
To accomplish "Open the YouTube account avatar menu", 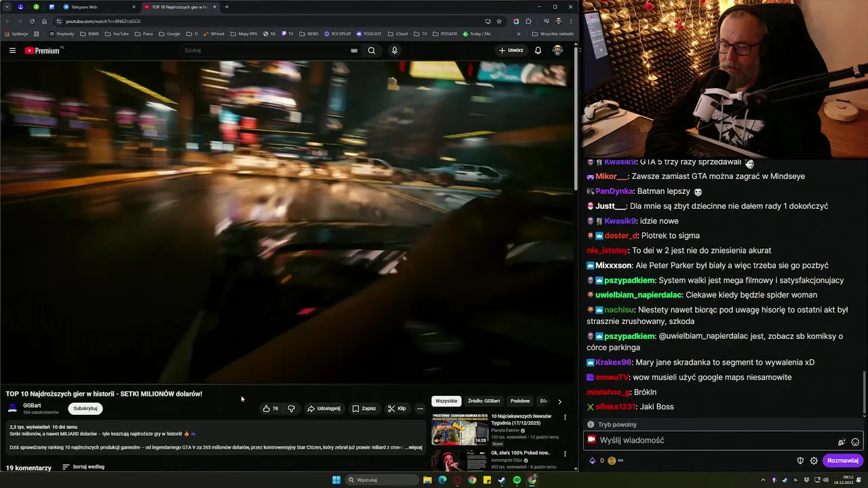I will tap(557, 50).
